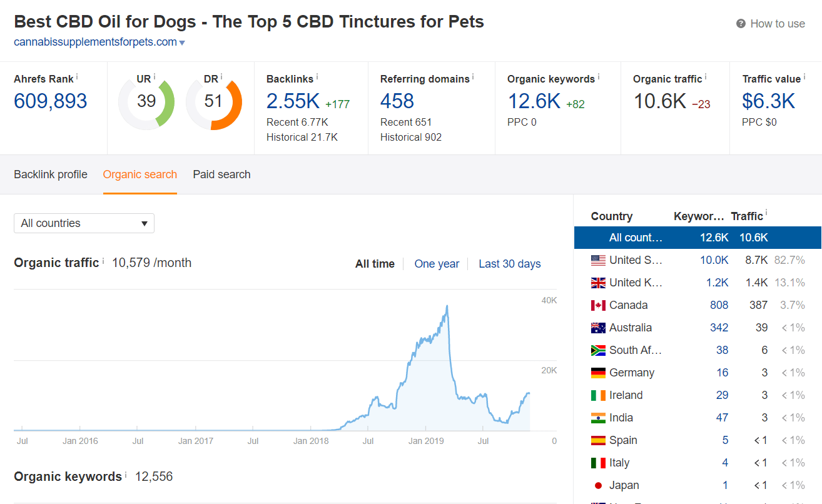The image size is (822, 504).
Task: Click the info icon beside Organic keywords 12,556
Action: coord(126,474)
